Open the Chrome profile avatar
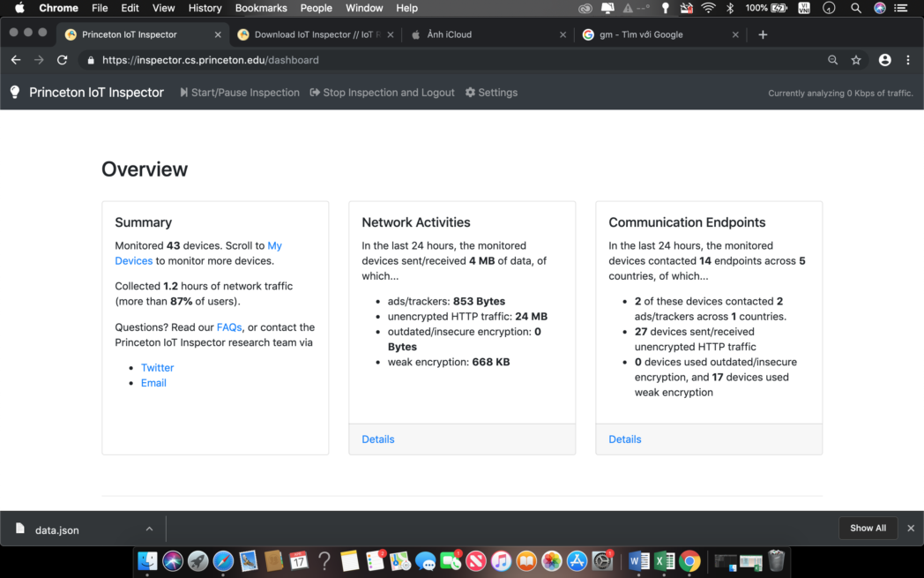This screenshot has width=924, height=578. [x=884, y=60]
